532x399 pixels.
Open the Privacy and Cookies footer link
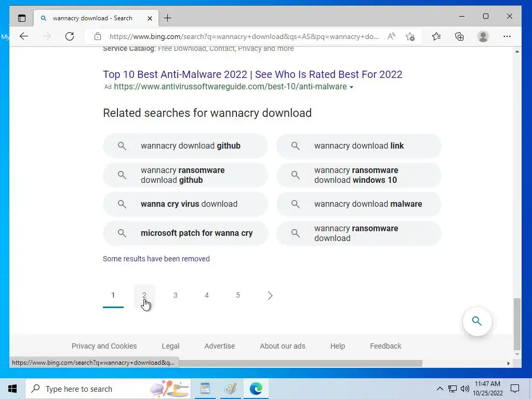pos(104,346)
